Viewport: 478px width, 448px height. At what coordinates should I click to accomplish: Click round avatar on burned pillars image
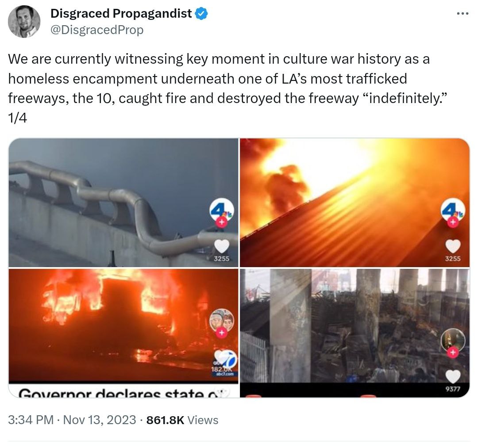click(453, 341)
